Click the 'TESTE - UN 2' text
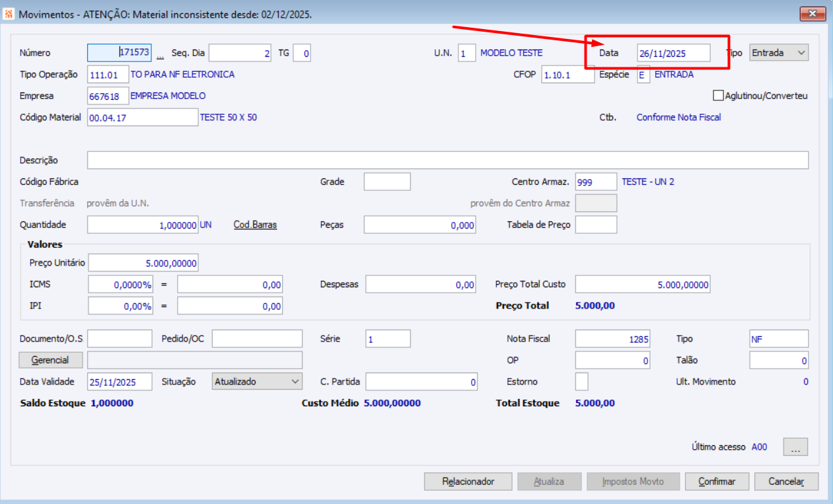 (x=648, y=181)
